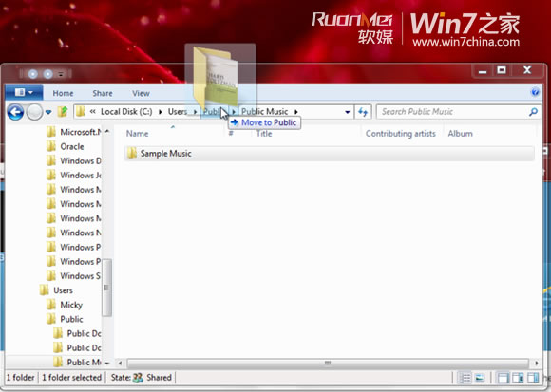
Task: Select the Windows J tree folder
Action: pos(74,176)
